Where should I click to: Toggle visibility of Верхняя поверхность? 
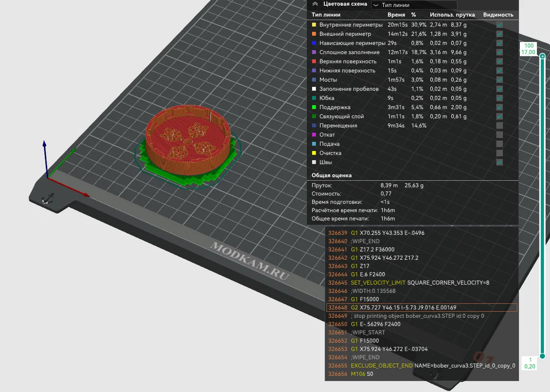(499, 62)
